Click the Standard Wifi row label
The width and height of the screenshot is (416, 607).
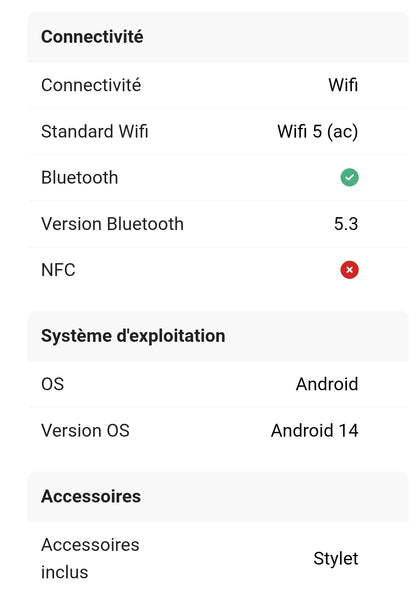point(95,132)
